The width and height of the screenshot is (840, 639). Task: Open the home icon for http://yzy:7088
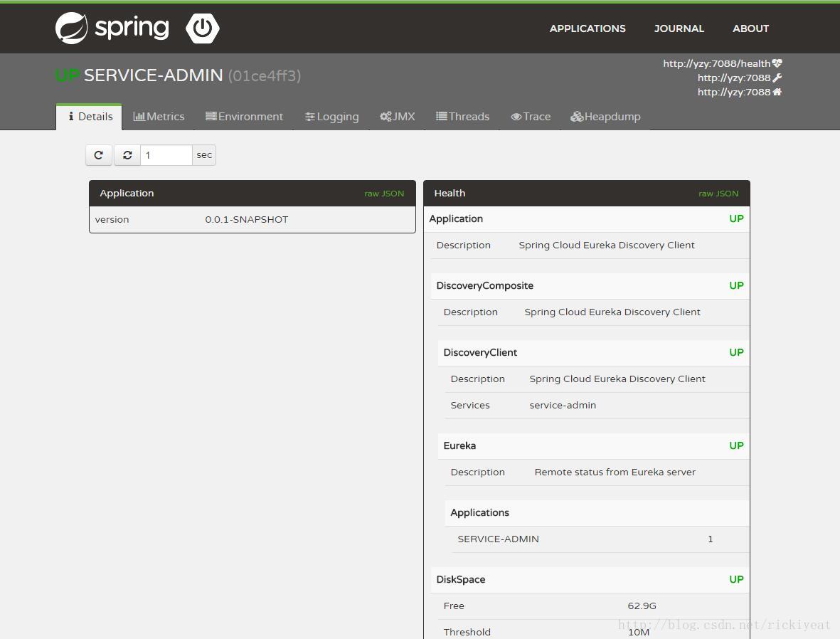pos(777,91)
